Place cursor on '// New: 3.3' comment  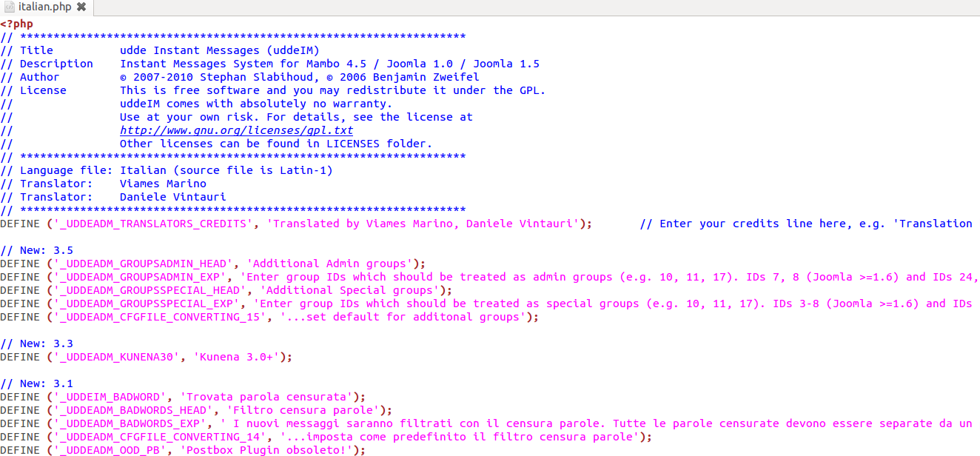click(x=36, y=343)
